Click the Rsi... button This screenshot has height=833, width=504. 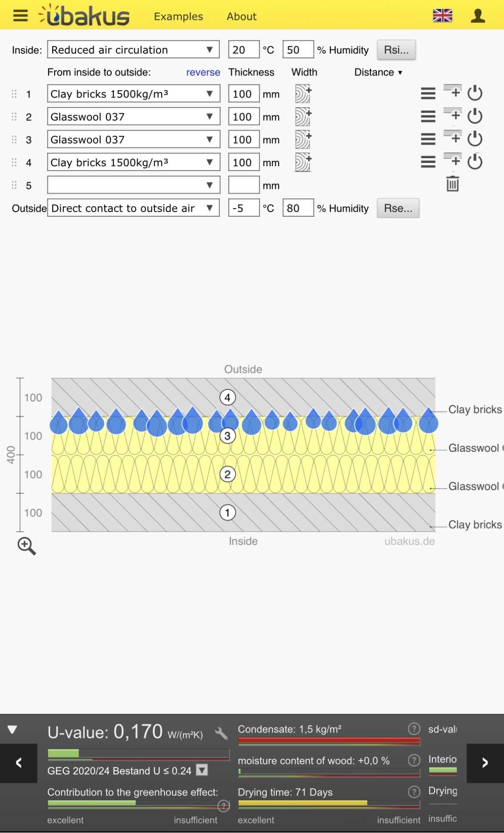pyautogui.click(x=396, y=50)
